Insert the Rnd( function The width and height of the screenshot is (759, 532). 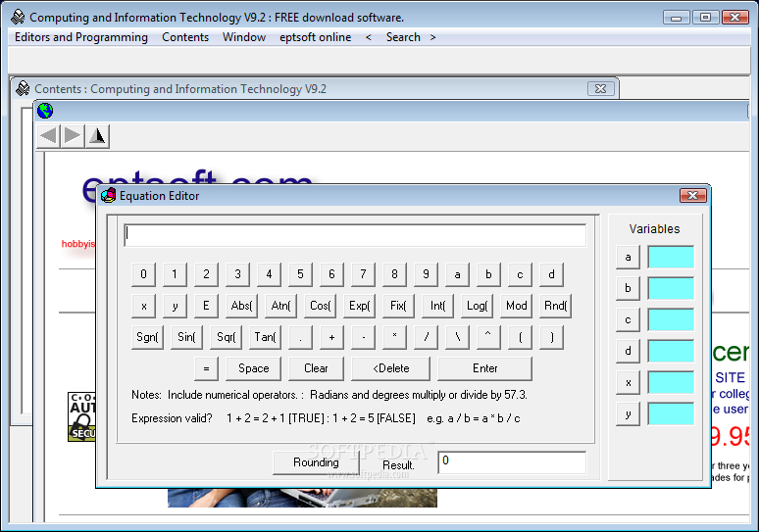pyautogui.click(x=555, y=306)
